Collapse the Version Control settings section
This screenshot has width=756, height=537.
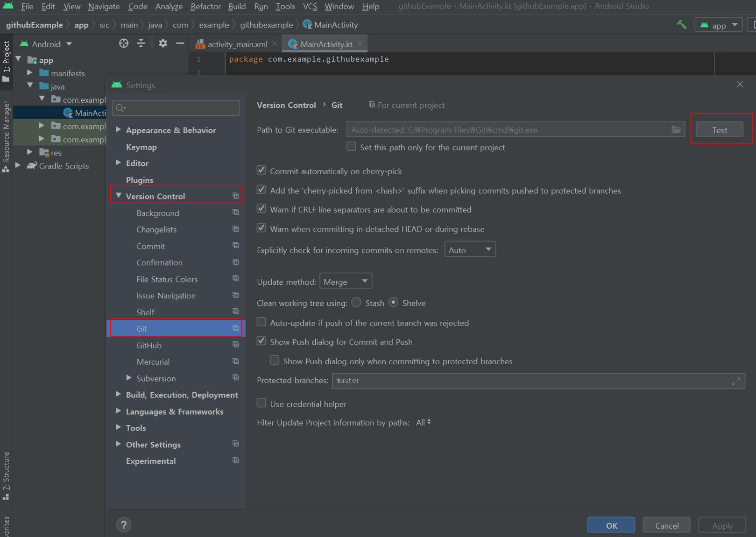[x=118, y=196]
